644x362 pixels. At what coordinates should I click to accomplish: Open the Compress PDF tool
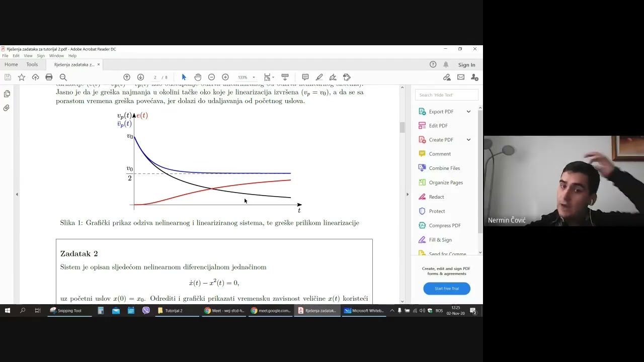click(x=445, y=226)
